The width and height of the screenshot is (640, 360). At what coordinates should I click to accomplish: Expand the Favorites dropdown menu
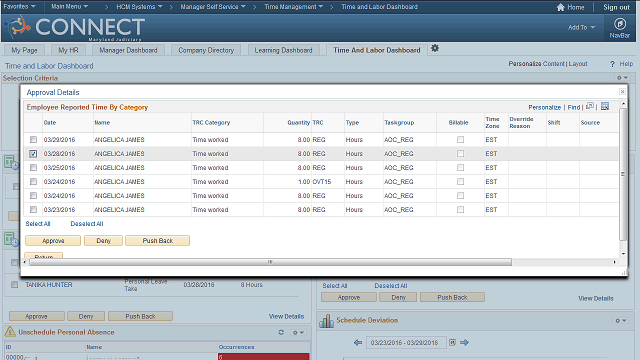20,7
